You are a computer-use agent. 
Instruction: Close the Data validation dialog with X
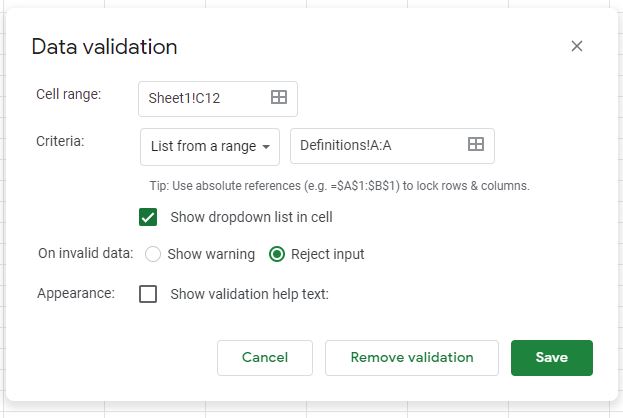coord(577,46)
